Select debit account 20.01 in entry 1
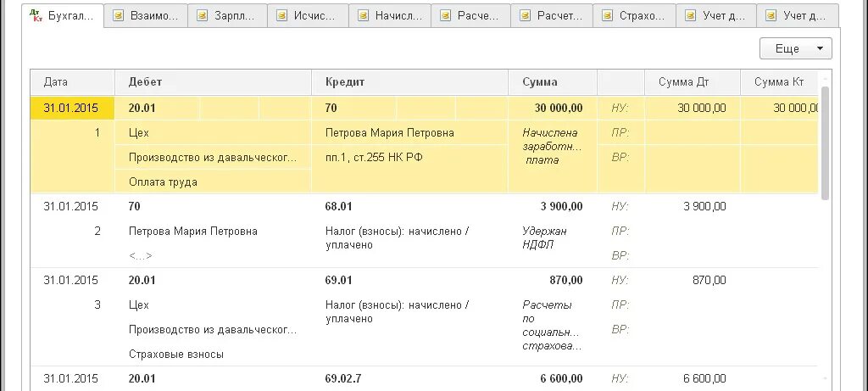 pyautogui.click(x=142, y=108)
